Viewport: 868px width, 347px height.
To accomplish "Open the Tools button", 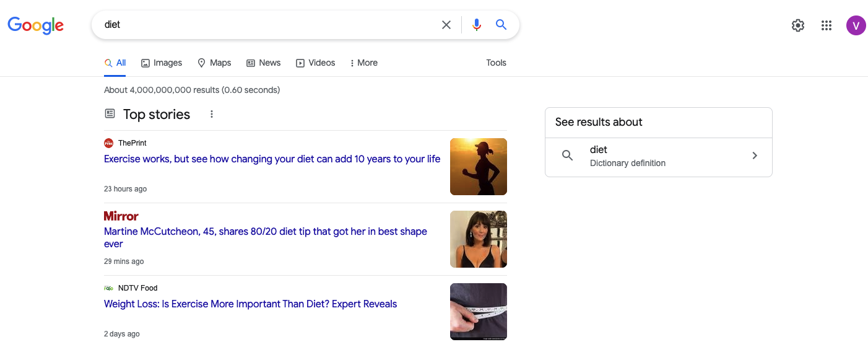I will tap(496, 63).
